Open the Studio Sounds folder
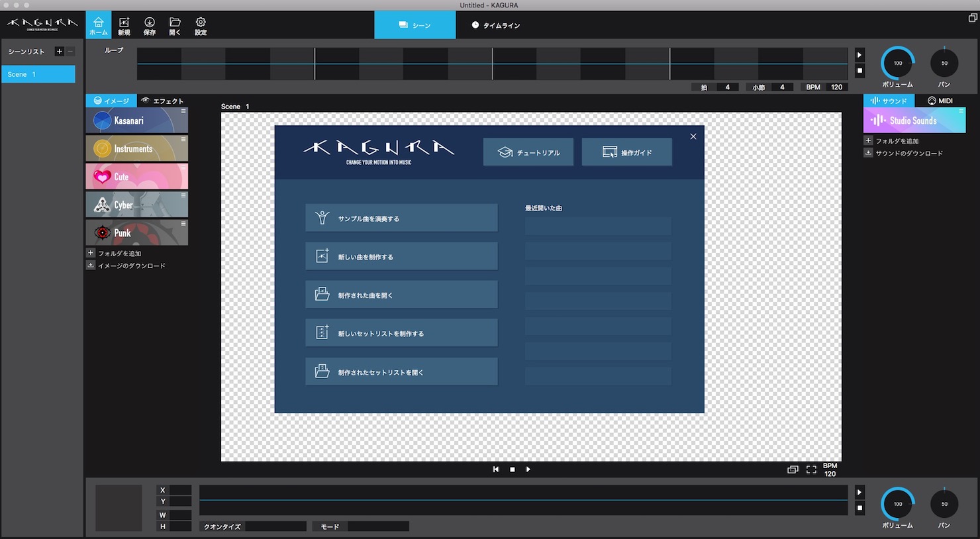The image size is (980, 539). pos(914,121)
